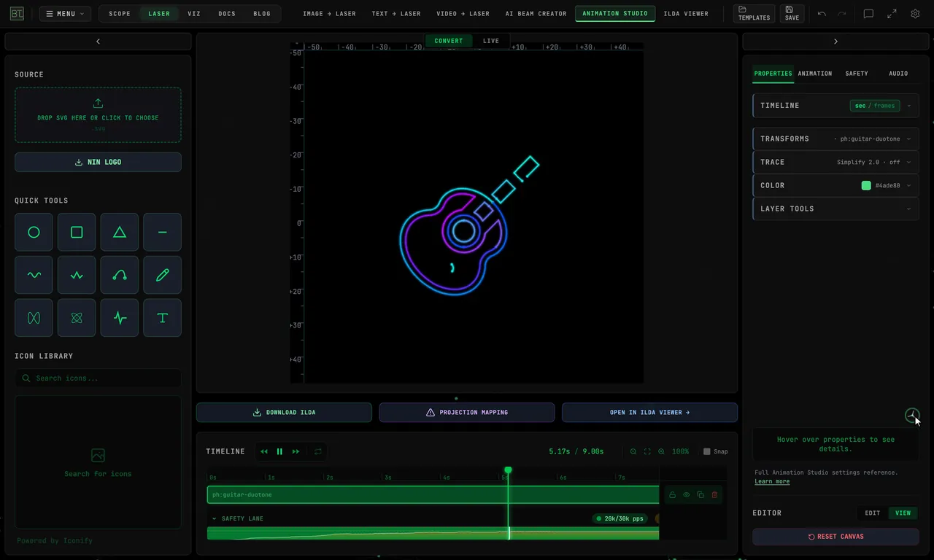Viewport: 934px width, 560px height.
Task: Select the circle shape quick tool
Action: pyautogui.click(x=34, y=233)
